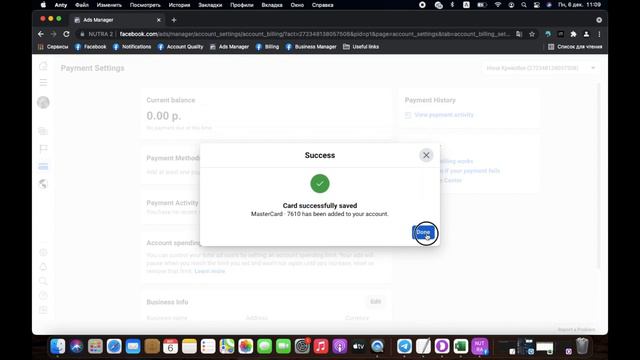The image size is (640, 360).
Task: Open the browser extensions puzzle icon
Action: [573, 34]
